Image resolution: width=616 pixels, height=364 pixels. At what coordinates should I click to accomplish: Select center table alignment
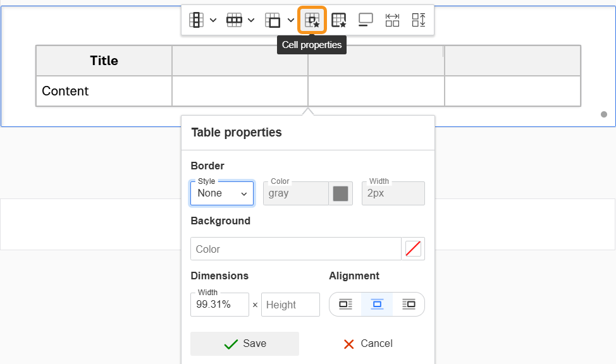(x=377, y=304)
